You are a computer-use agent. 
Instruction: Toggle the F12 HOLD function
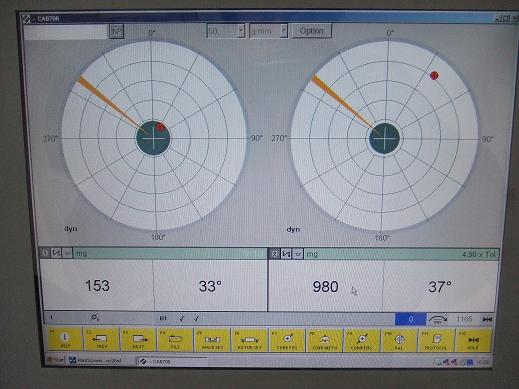(x=473, y=340)
